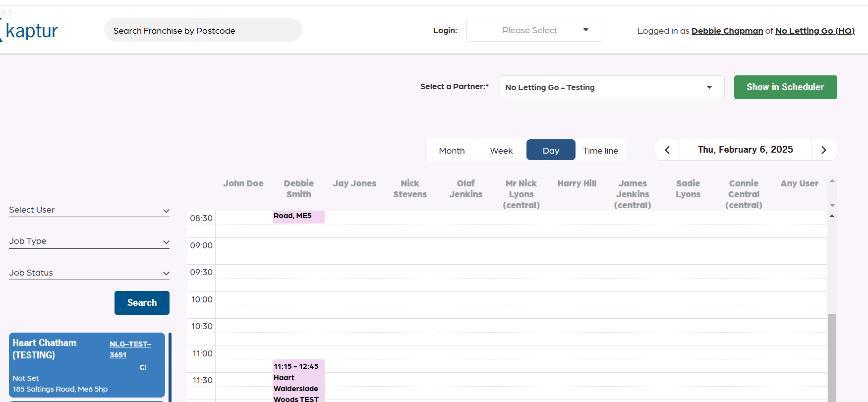The image size is (868, 402).
Task: Open the Login Please Select dropdown
Action: (x=534, y=30)
